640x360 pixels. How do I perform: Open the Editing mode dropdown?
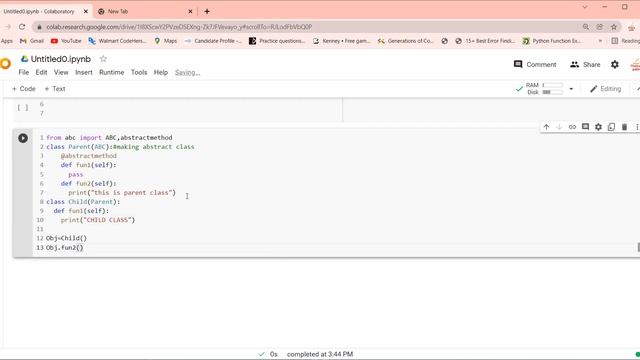tap(606, 89)
